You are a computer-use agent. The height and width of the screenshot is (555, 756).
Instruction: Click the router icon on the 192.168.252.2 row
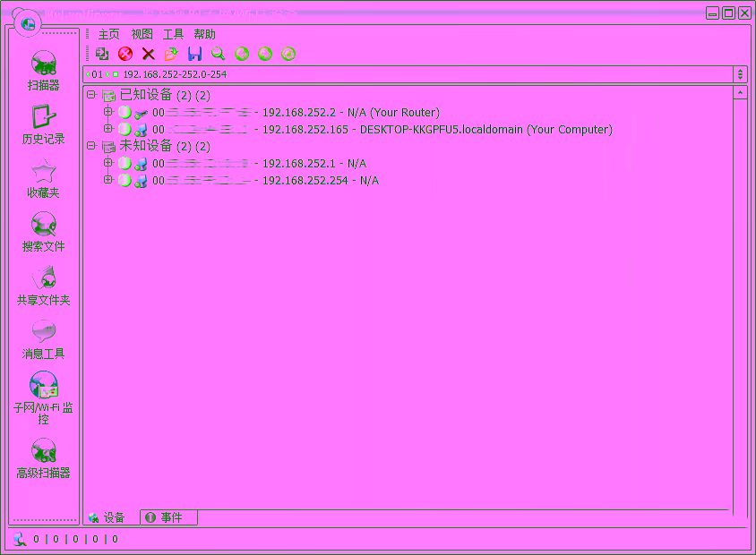click(141, 113)
